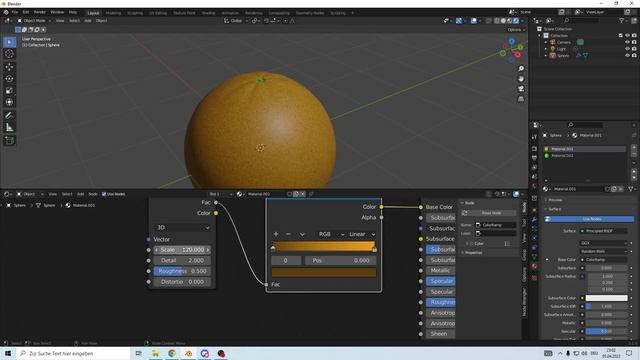
Task: Toggle viewport gizmos button
Action: pyautogui.click(x=459, y=20)
